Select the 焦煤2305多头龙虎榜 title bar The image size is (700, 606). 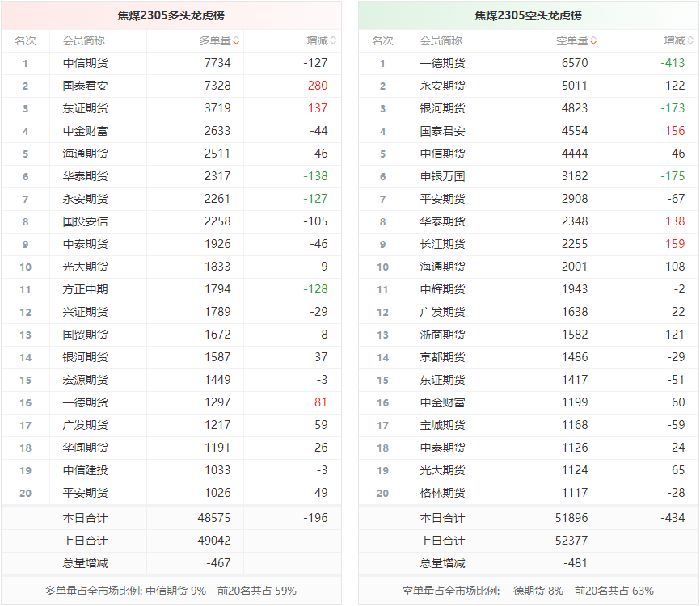click(x=171, y=15)
